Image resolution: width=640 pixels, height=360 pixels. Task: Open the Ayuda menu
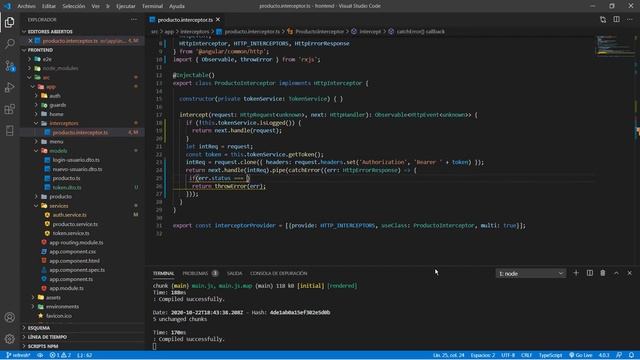click(177, 6)
